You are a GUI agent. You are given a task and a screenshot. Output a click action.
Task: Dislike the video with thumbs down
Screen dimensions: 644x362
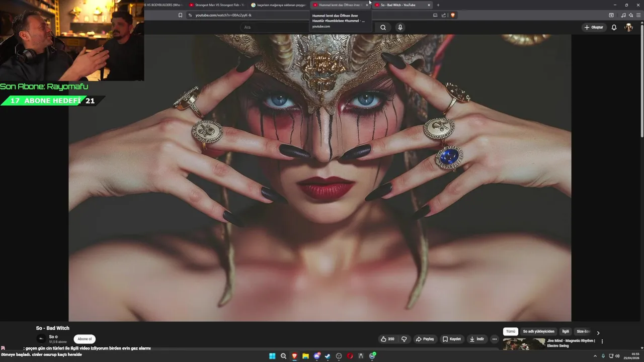click(404, 339)
